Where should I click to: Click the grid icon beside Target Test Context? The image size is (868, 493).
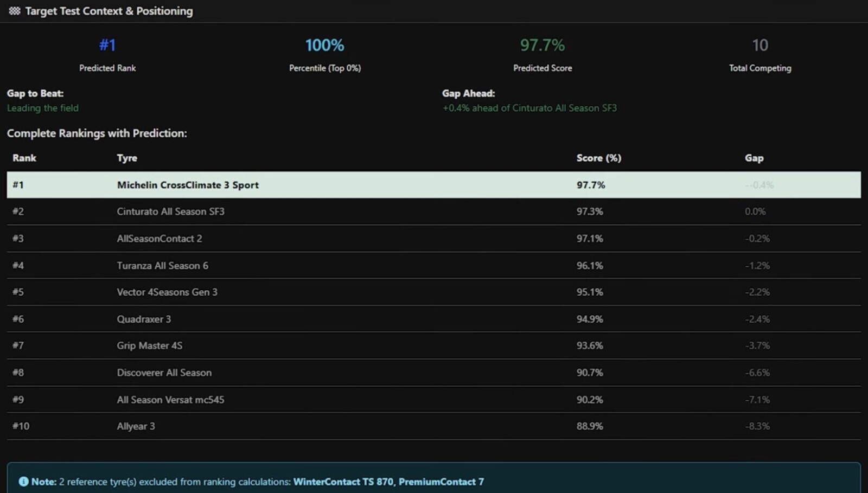15,11
